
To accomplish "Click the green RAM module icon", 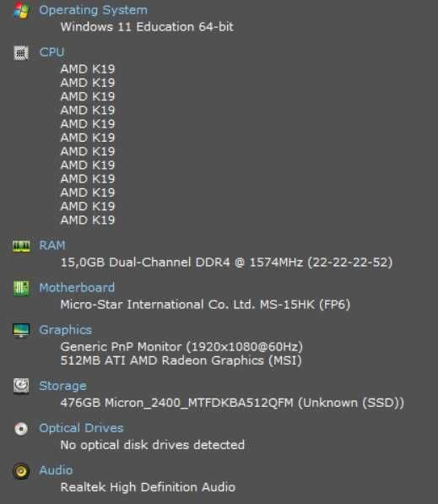I will coord(21,247).
